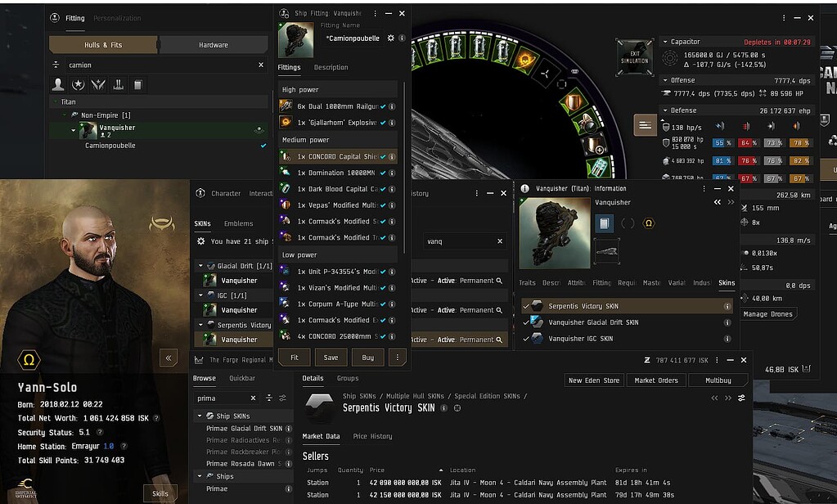Viewport: 837px width, 504px height.
Task: Click the Save fitting button
Action: pyautogui.click(x=331, y=358)
